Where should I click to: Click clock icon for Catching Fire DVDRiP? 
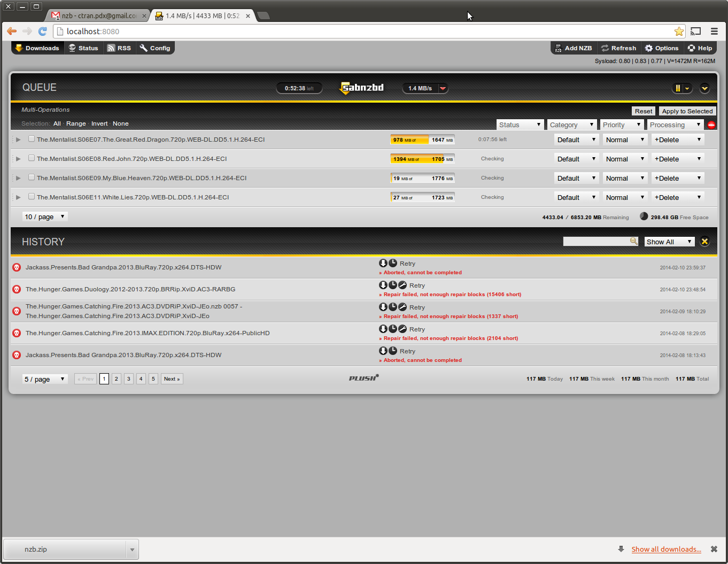tap(393, 307)
